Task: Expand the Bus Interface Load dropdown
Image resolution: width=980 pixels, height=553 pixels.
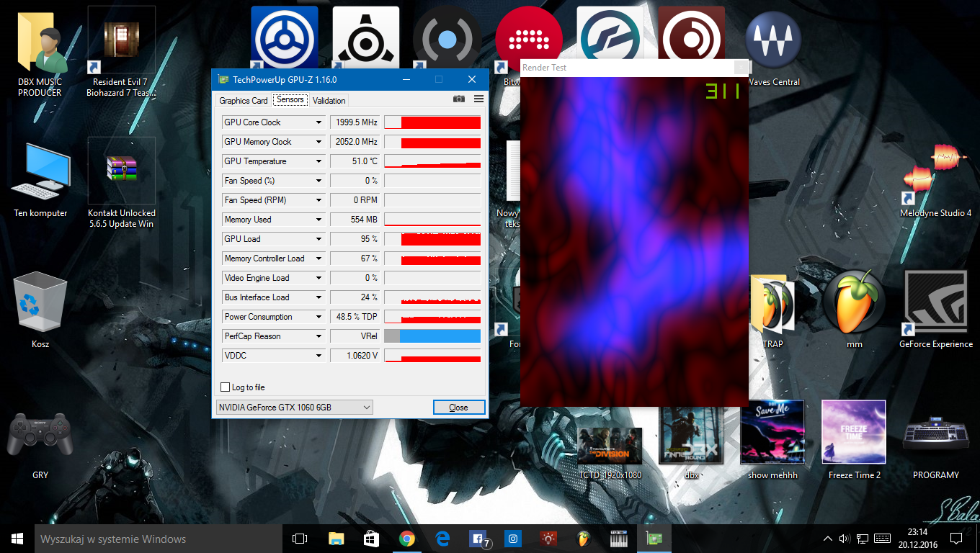Action: 318,297
